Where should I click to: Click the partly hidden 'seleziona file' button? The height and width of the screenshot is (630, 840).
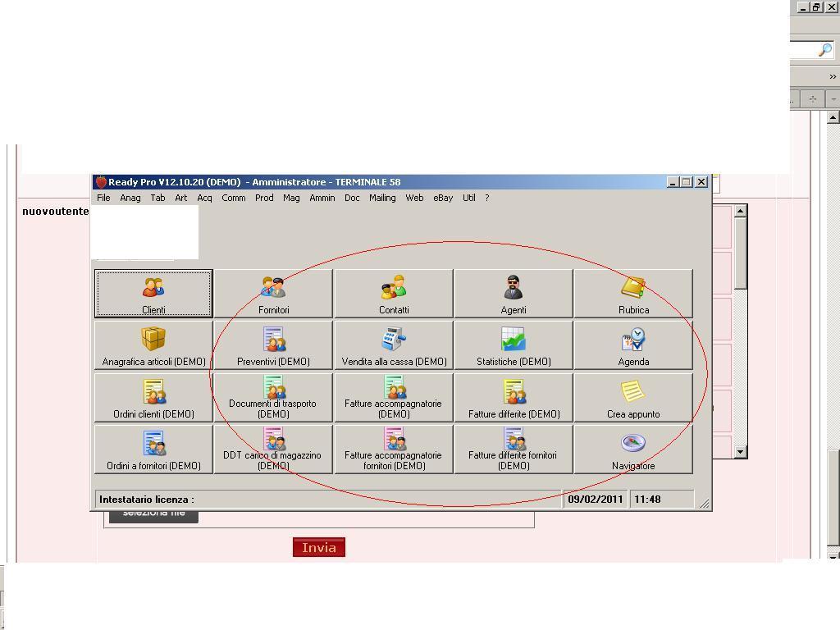coord(153,517)
